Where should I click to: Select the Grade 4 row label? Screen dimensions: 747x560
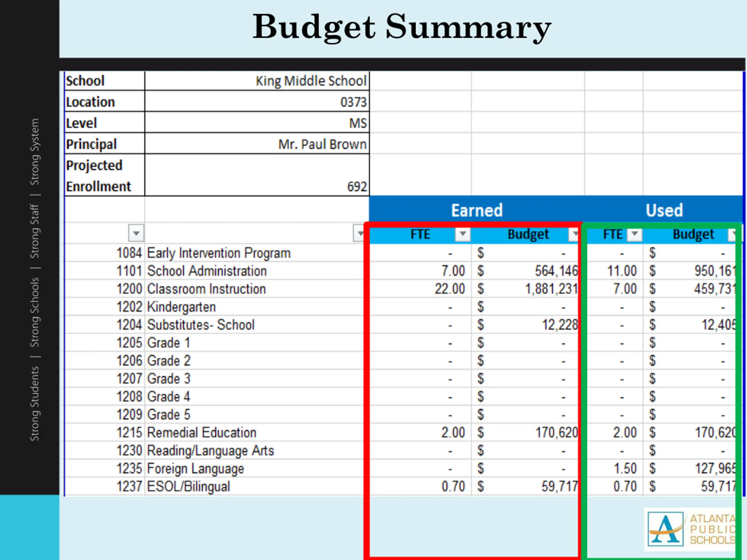pyautogui.click(x=169, y=397)
